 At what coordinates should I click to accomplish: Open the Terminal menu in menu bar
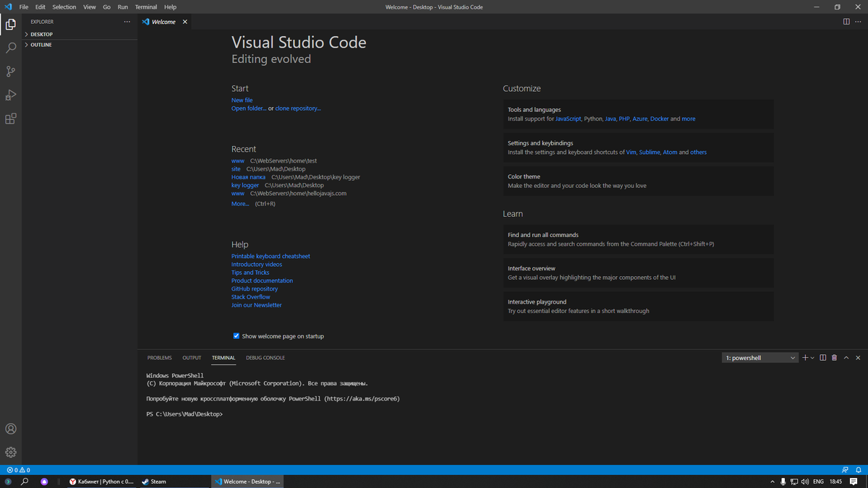tap(146, 7)
